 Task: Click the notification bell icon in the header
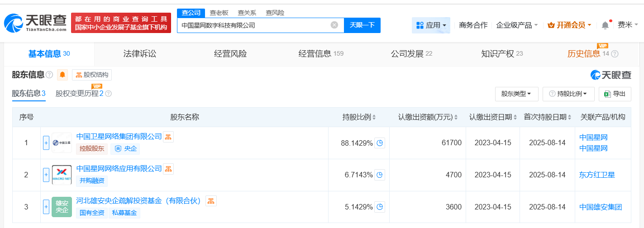tap(605, 25)
